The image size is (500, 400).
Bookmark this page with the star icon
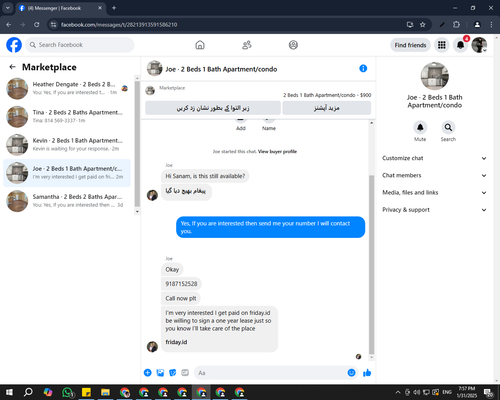click(x=423, y=25)
